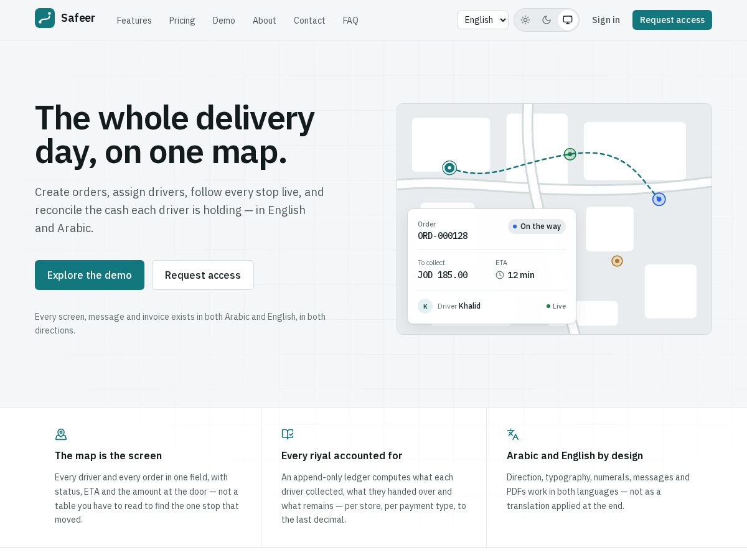Viewport: 747px width, 560px height.
Task: Click Request access beside Explore the demo
Action: click(x=203, y=275)
